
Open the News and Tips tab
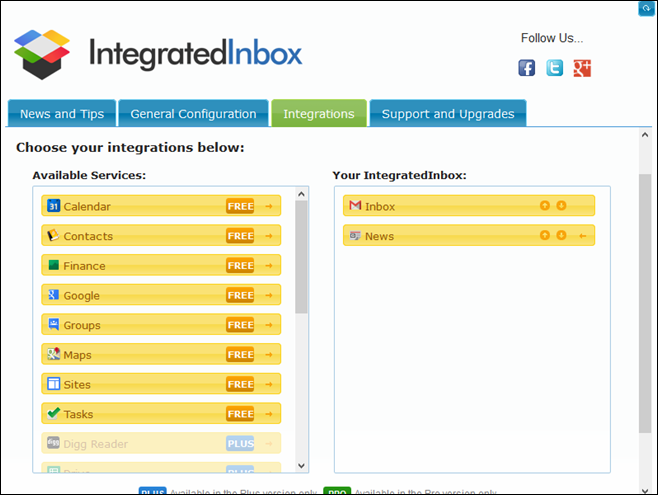pos(62,113)
